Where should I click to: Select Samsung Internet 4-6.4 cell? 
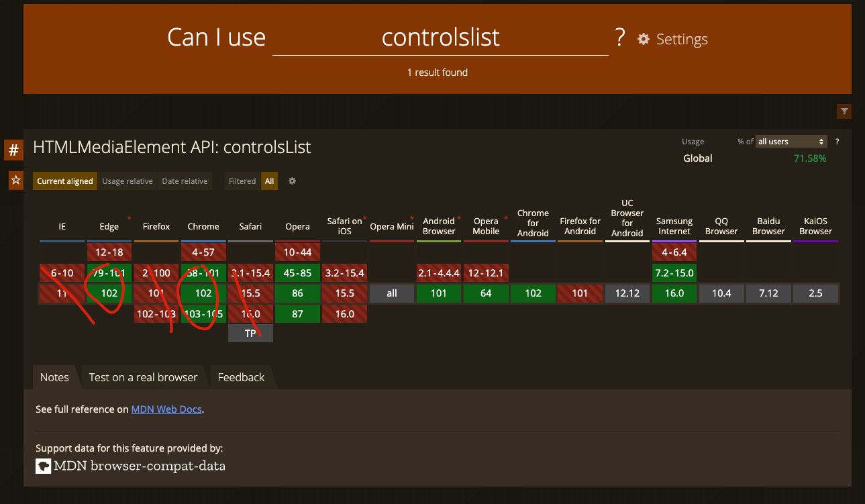coord(674,252)
